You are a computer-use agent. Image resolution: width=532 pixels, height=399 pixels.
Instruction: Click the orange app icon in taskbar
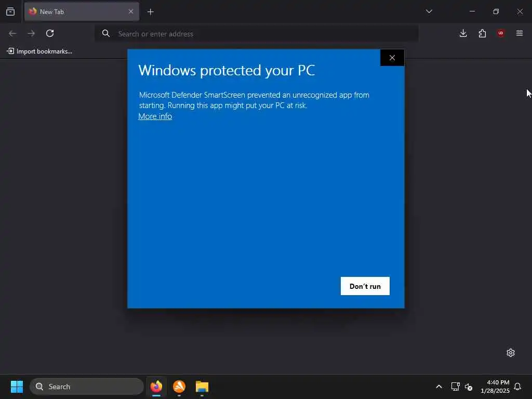point(179,387)
